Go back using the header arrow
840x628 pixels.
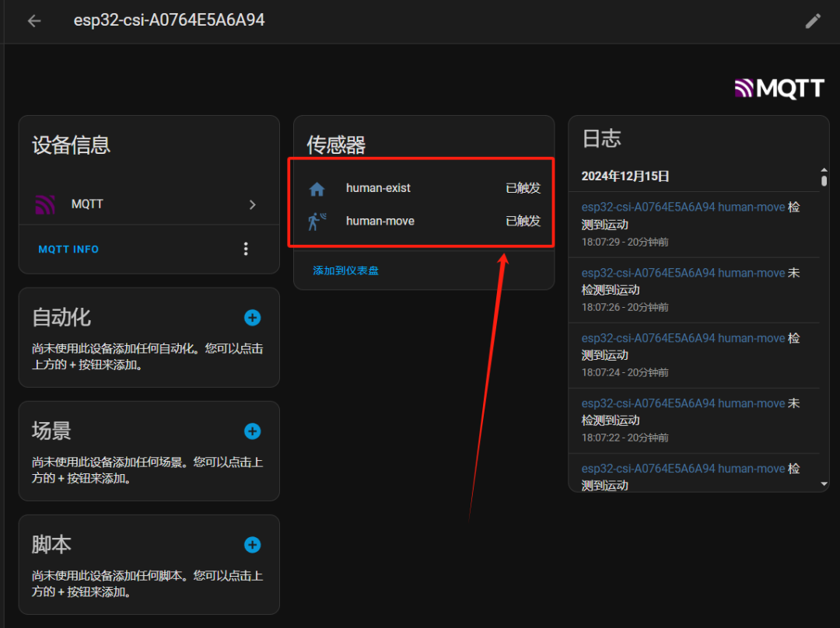[34, 21]
